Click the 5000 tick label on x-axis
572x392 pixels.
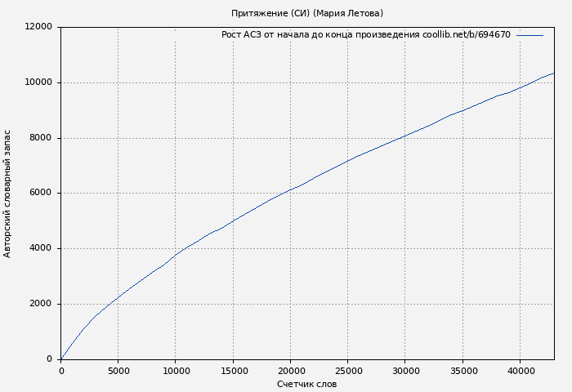[118, 370]
